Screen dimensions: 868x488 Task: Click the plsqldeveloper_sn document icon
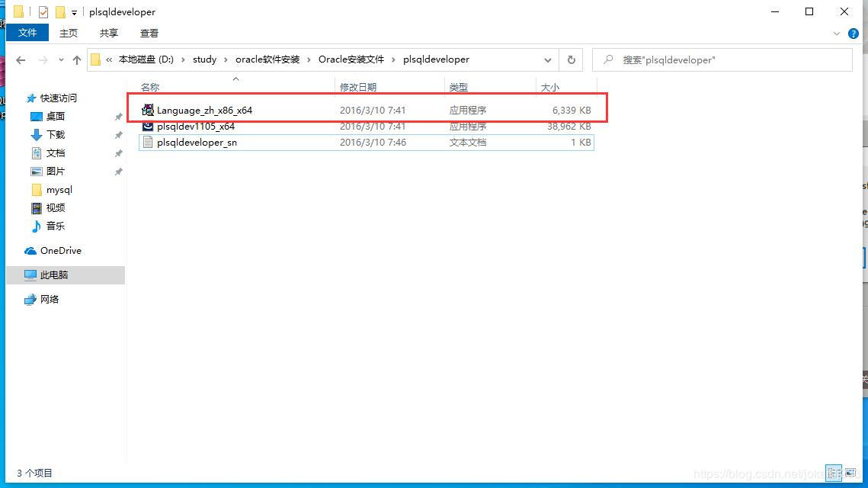147,143
